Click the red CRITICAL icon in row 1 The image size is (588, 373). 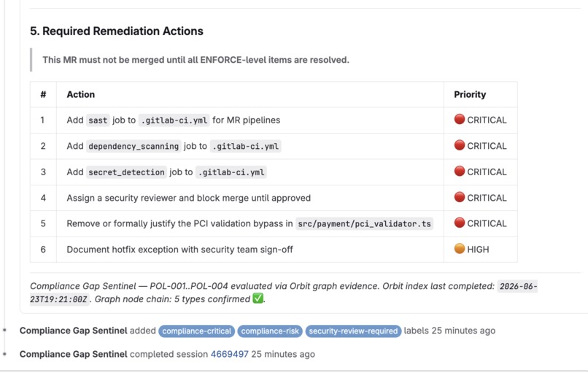(x=460, y=119)
